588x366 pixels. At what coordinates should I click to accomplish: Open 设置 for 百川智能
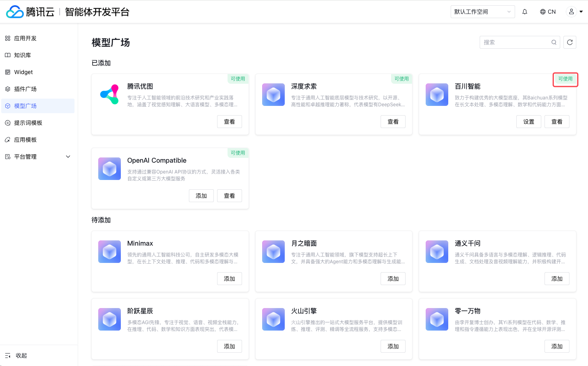coord(529,122)
